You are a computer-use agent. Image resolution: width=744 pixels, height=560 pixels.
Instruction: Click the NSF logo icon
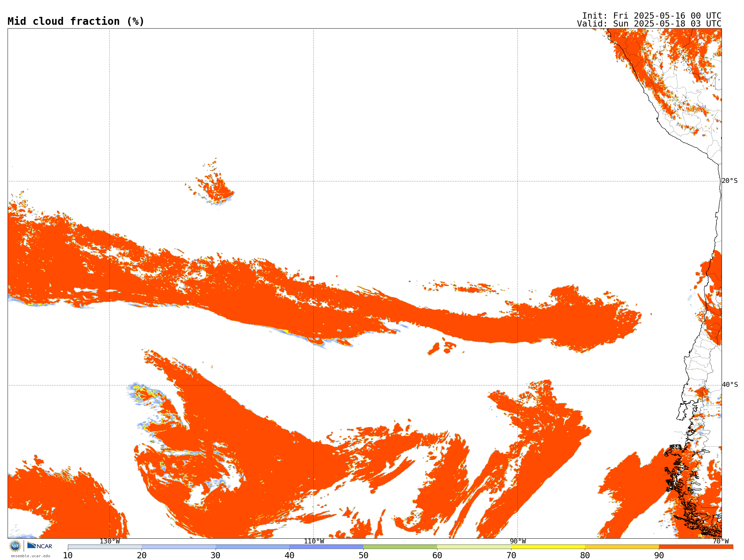coord(15,546)
